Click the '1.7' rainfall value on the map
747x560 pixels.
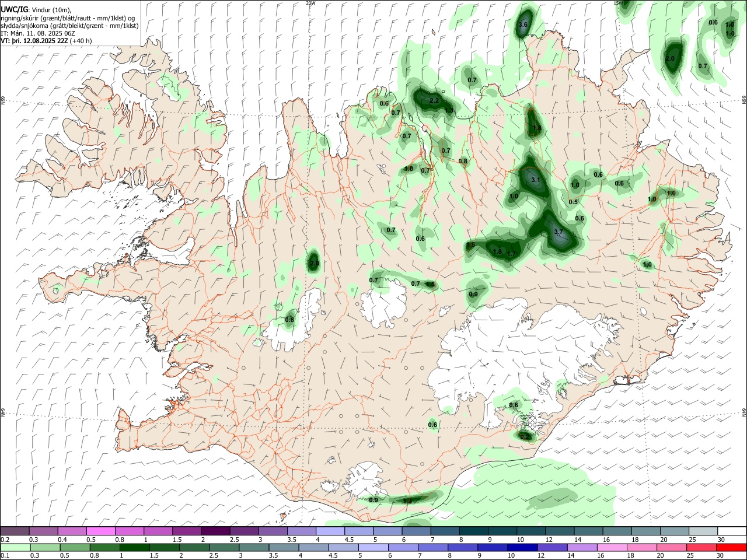point(511,254)
